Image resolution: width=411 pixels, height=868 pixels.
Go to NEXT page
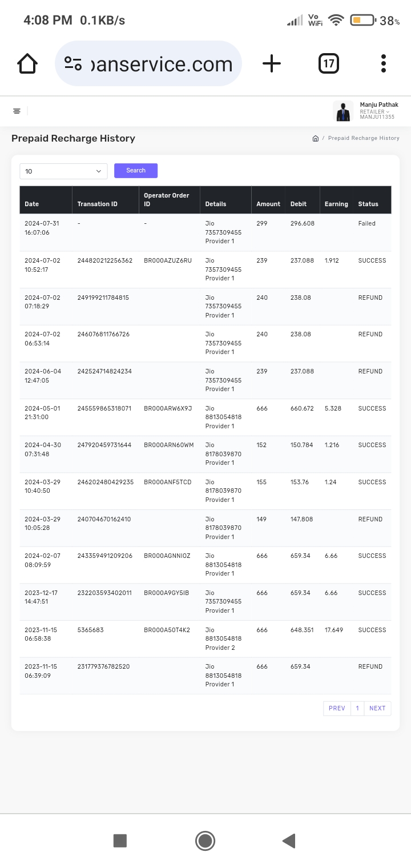coord(377,708)
